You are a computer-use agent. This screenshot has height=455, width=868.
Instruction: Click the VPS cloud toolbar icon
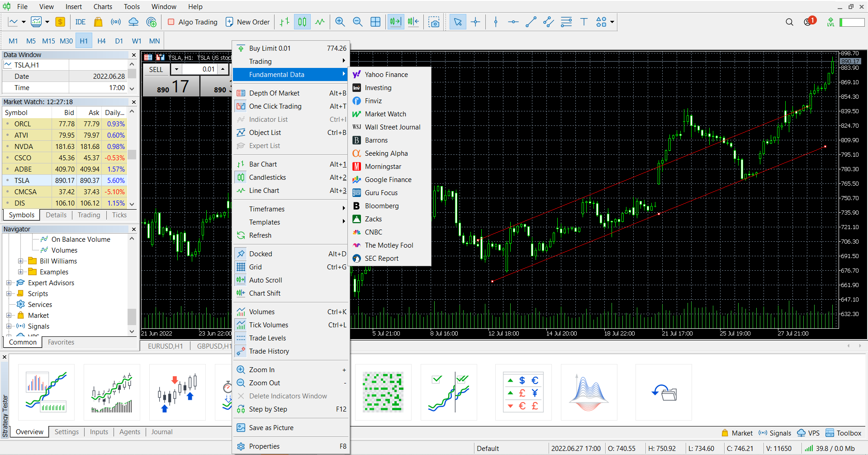click(133, 22)
